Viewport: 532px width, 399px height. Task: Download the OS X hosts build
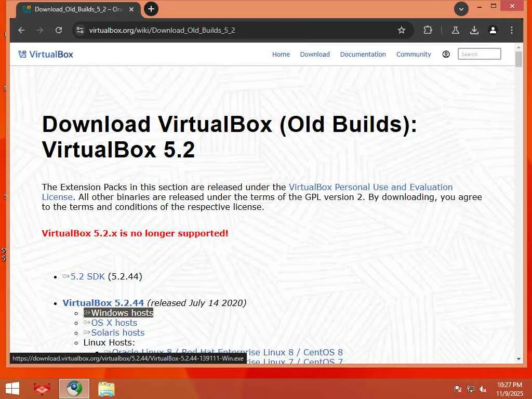[114, 323]
